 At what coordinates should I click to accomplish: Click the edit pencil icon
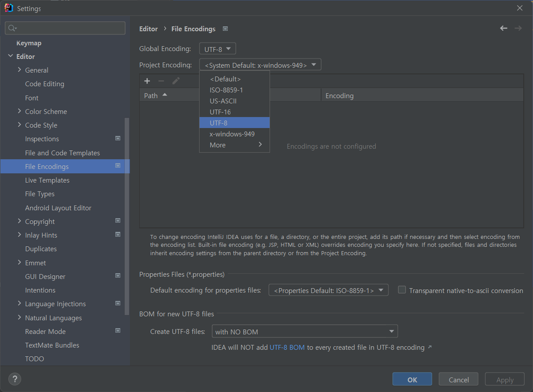(176, 81)
